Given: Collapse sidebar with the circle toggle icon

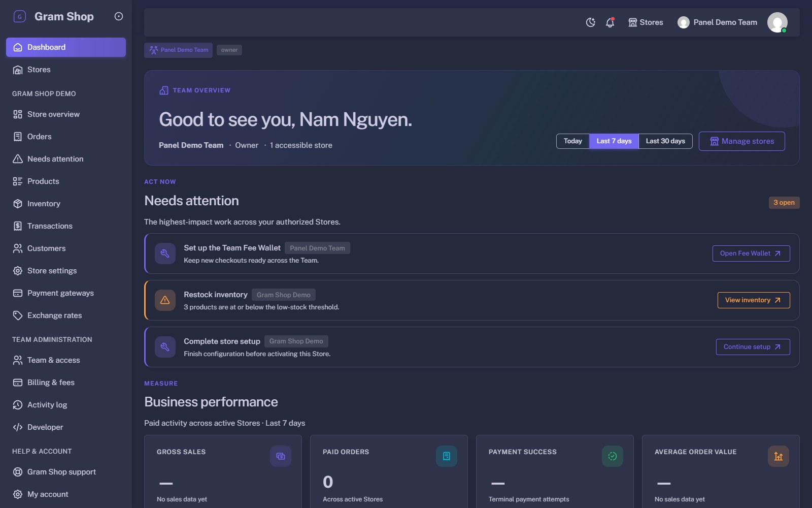Looking at the screenshot, I should point(119,16).
